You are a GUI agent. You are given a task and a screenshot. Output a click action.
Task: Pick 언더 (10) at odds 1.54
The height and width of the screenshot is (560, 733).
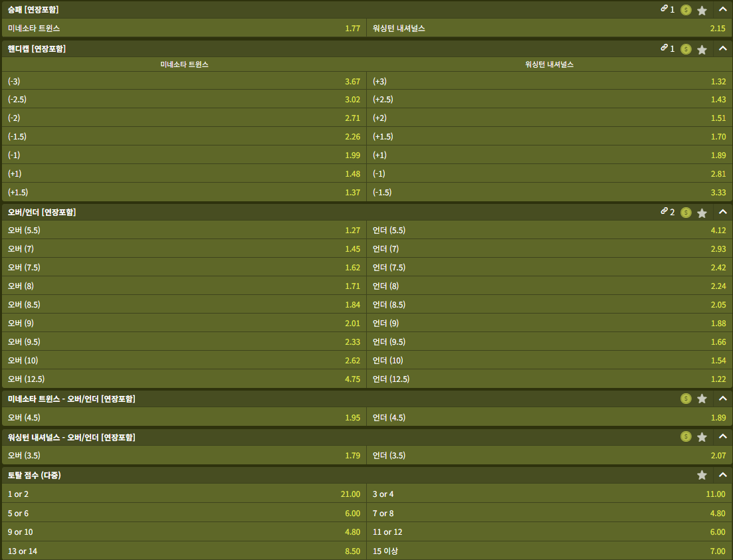point(550,360)
